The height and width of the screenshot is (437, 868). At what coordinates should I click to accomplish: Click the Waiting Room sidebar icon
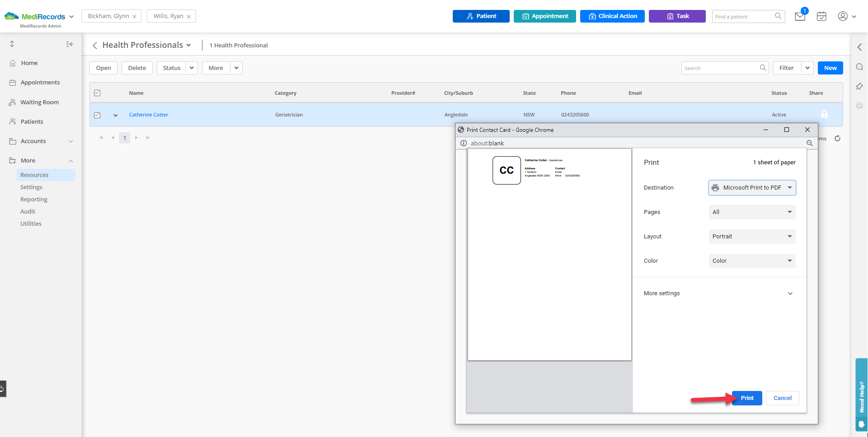[12, 102]
